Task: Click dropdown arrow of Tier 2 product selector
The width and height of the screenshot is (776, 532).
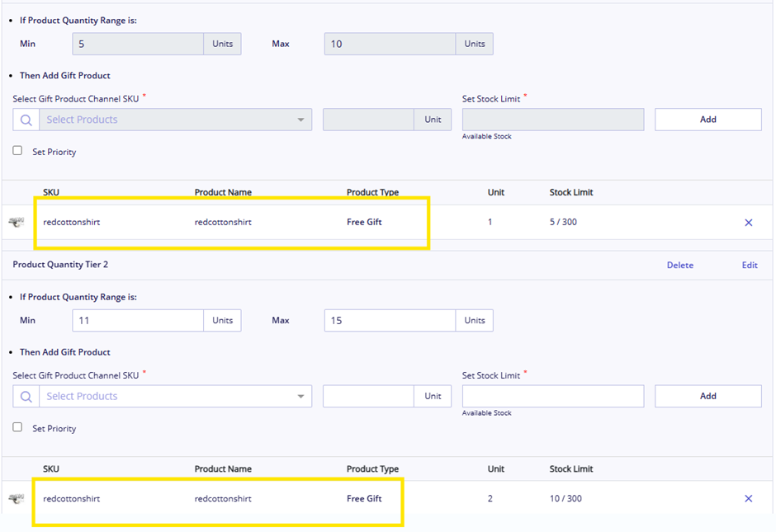Action: (300, 396)
